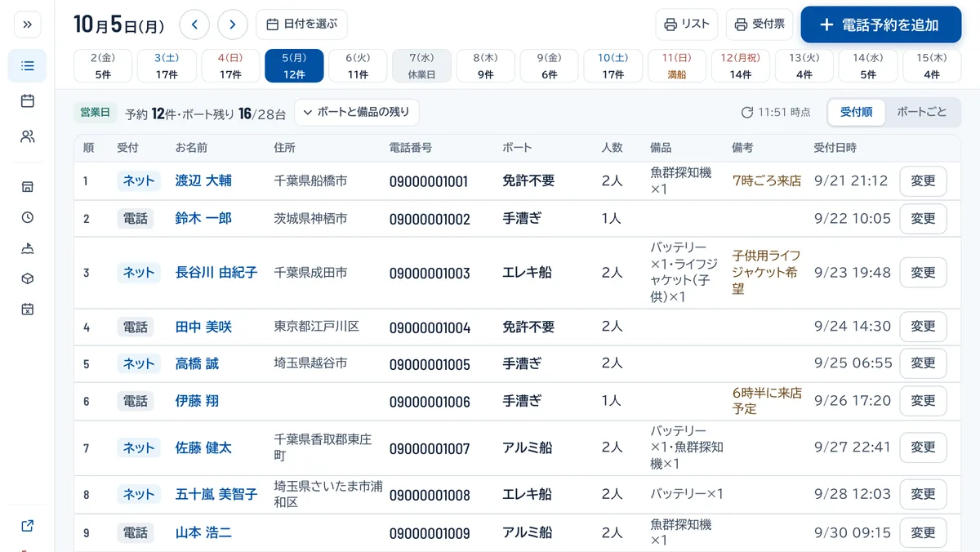Open the clock (hours) icon in the sidebar
Screen dimensions: 980x552
pyautogui.click(x=27, y=217)
